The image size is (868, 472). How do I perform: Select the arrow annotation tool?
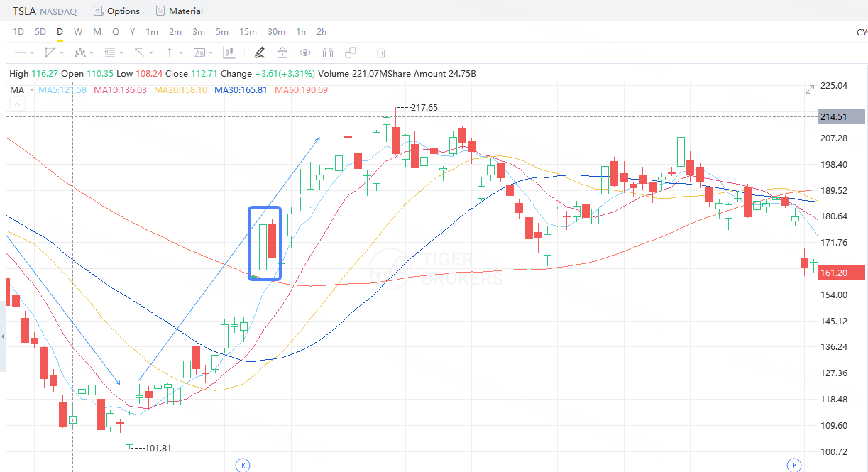pyautogui.click(x=140, y=53)
